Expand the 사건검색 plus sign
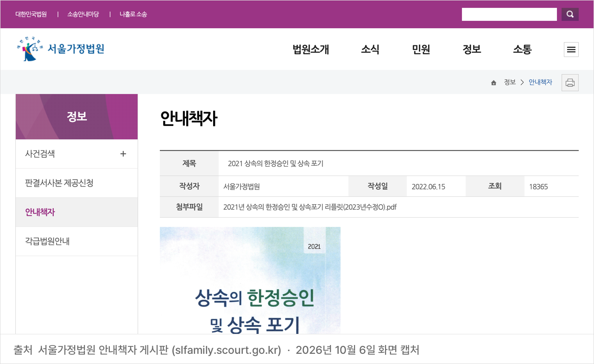Viewport: 594px width, 364px height. (x=123, y=154)
